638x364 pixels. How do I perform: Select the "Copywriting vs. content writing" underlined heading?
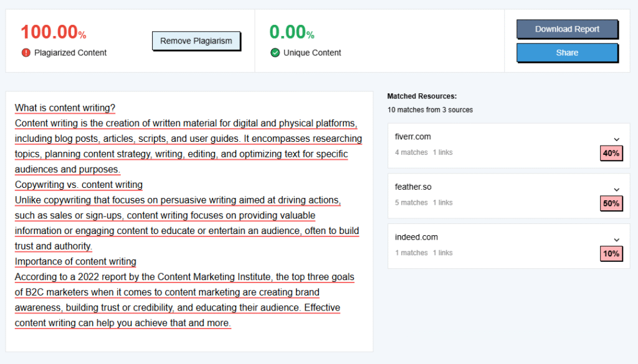[79, 185]
